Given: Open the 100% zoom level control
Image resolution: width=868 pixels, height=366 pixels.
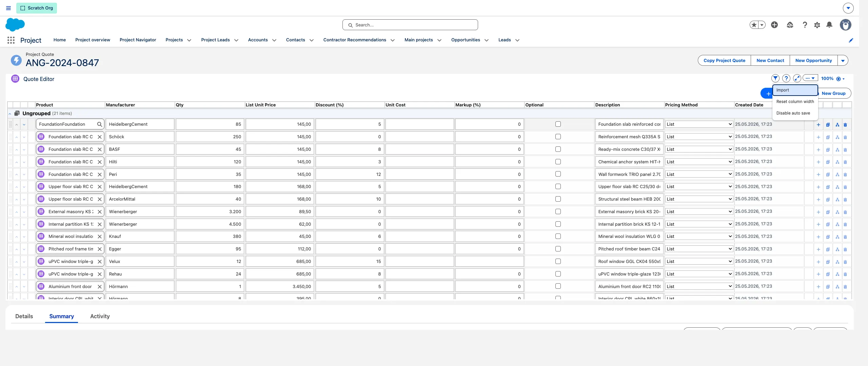Looking at the screenshot, I should click(832, 79).
